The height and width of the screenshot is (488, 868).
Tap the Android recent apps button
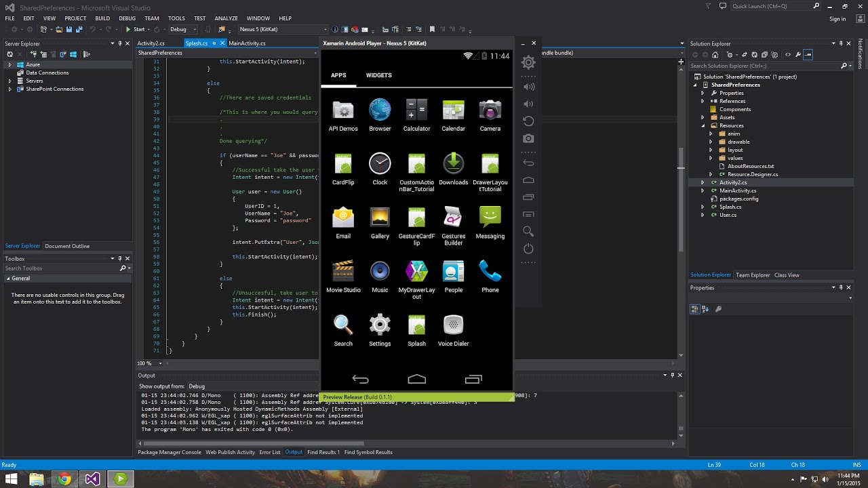point(473,379)
